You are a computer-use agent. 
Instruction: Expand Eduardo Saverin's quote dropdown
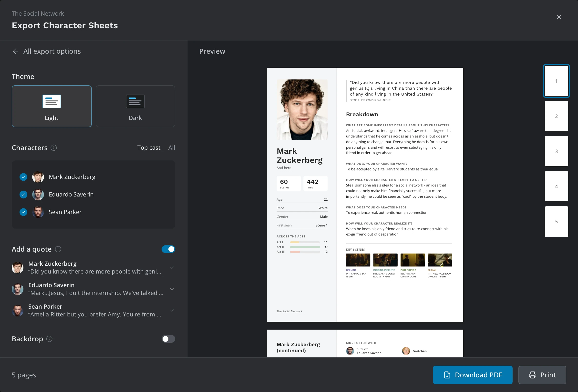172,289
